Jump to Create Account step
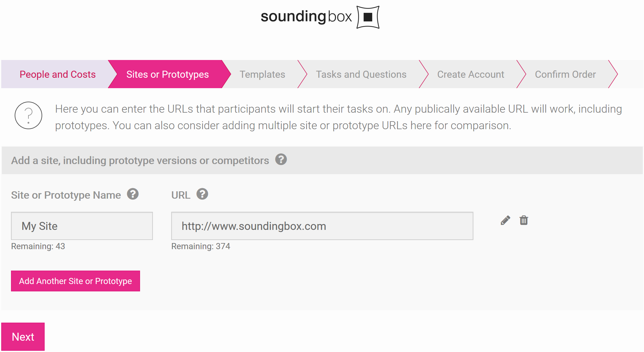Viewport: 644px width, 352px height. click(x=471, y=74)
